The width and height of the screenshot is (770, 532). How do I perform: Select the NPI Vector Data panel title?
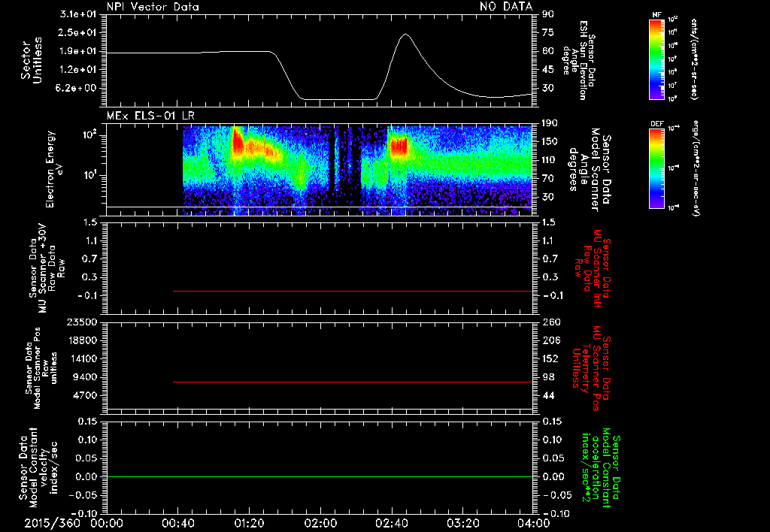click(x=153, y=7)
